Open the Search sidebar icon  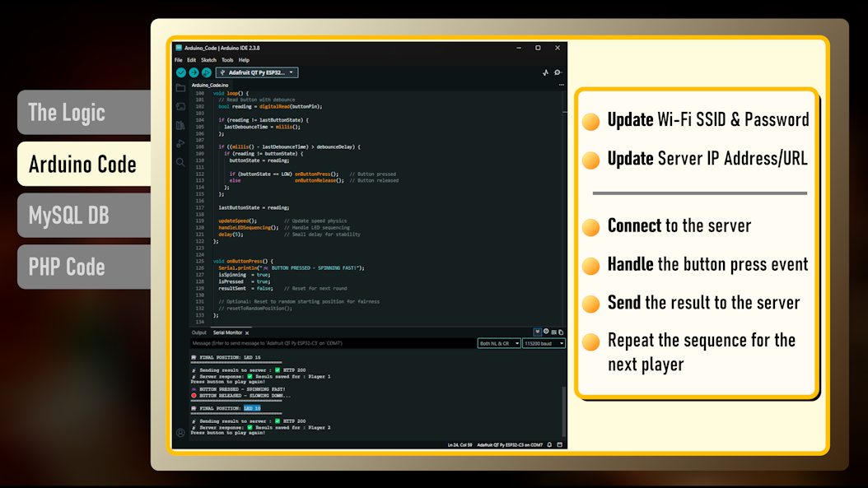[180, 162]
